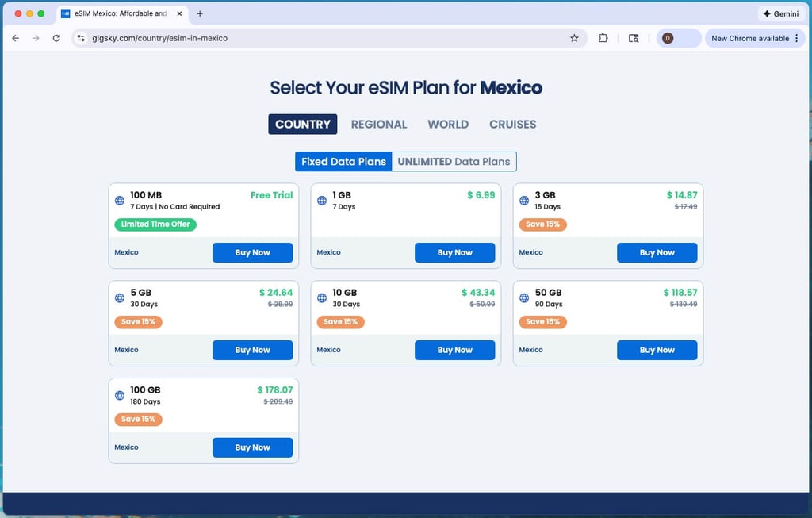812x518 pixels.
Task: Click globe icon on 3 GB plan
Action: tap(524, 201)
